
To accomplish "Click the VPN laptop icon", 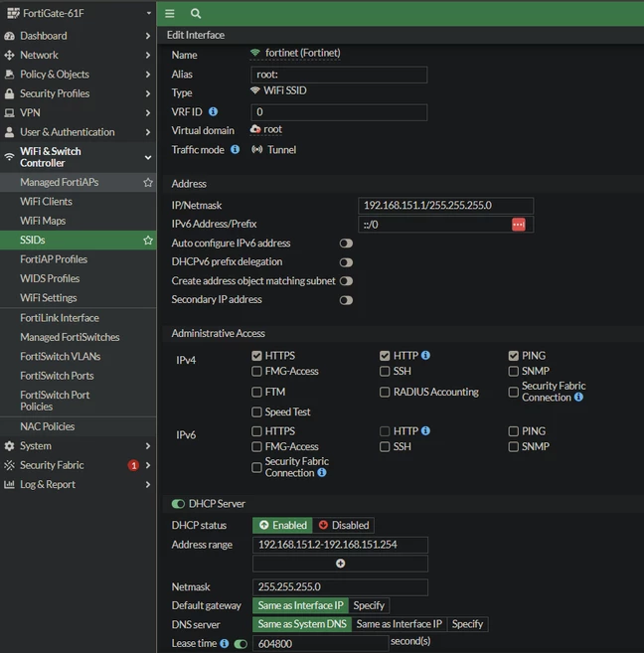I will [9, 113].
